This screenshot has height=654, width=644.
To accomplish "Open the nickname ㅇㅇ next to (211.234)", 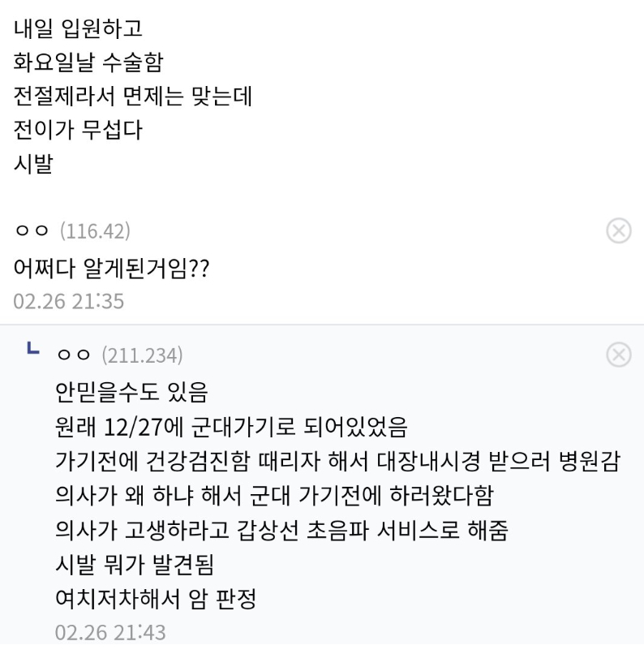I will 76,355.
